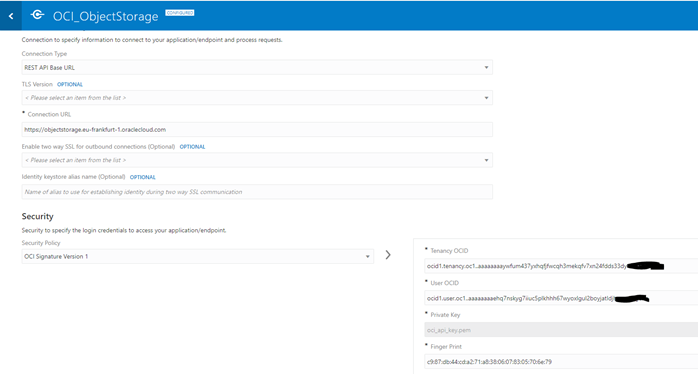Open the Security Policy dropdown
The height and width of the screenshot is (374, 698).
point(198,256)
